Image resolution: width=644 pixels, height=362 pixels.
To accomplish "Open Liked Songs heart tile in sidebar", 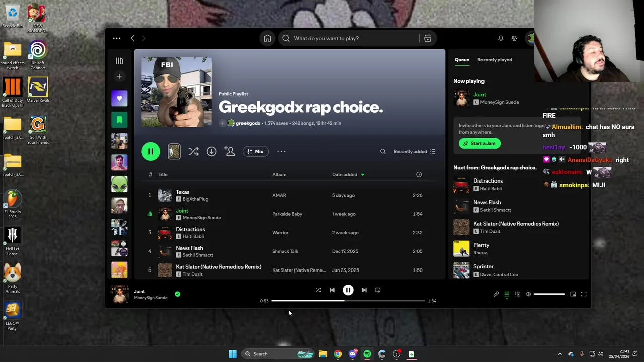I will click(119, 98).
